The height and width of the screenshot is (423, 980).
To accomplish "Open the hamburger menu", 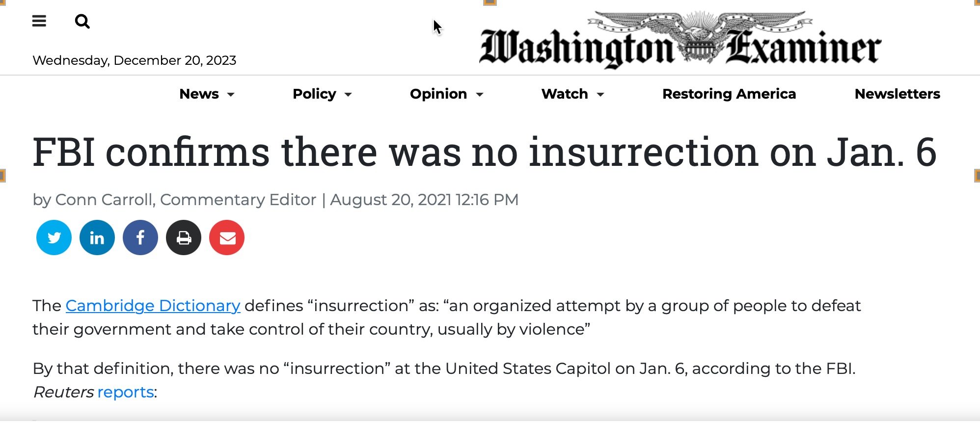I will [39, 21].
